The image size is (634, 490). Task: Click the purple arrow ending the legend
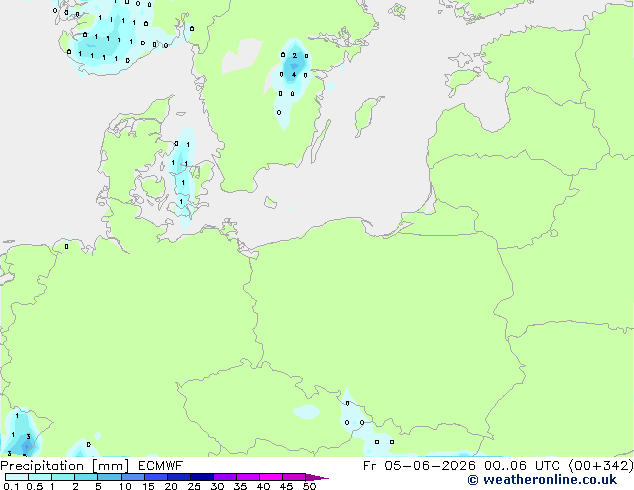pyautogui.click(x=317, y=477)
